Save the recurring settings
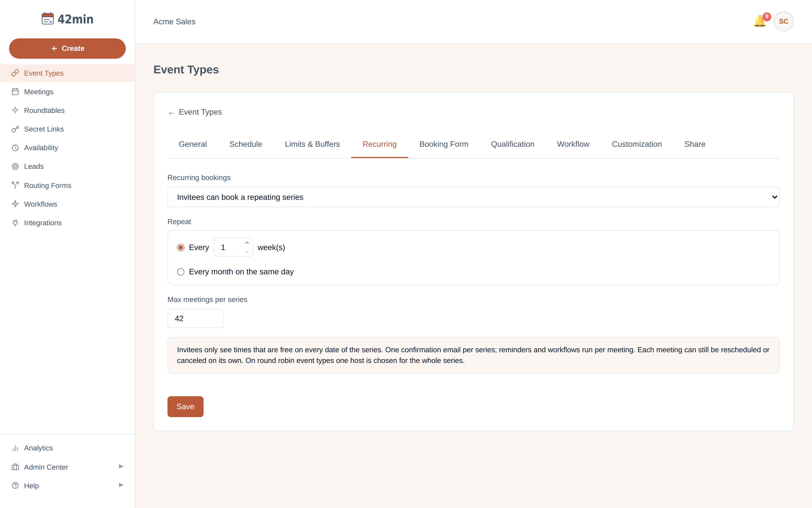 pos(185,406)
